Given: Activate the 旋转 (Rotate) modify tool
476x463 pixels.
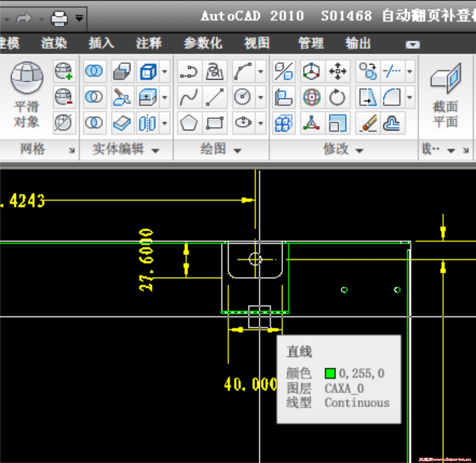Looking at the screenshot, I should pyautogui.click(x=338, y=97).
